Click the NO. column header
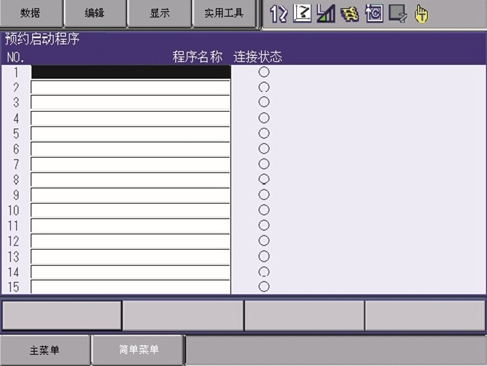The height and width of the screenshot is (366, 487). pyautogui.click(x=16, y=58)
